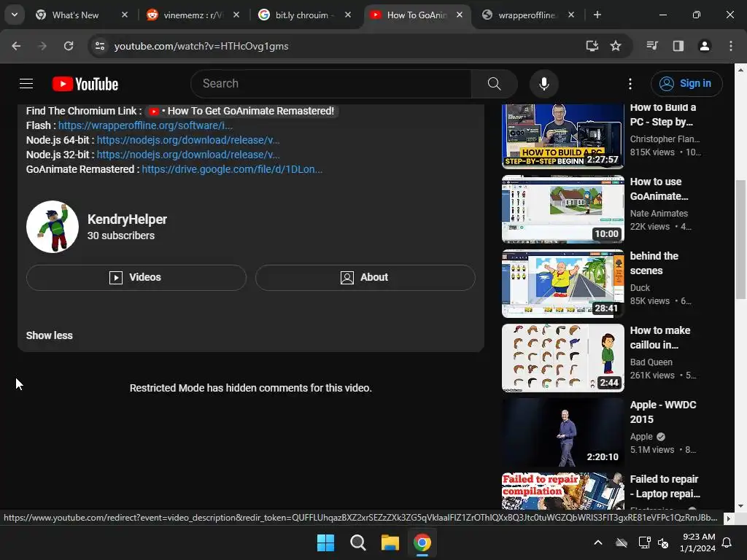Switch to the What's New tab
The height and width of the screenshot is (560, 747).
coord(75,15)
